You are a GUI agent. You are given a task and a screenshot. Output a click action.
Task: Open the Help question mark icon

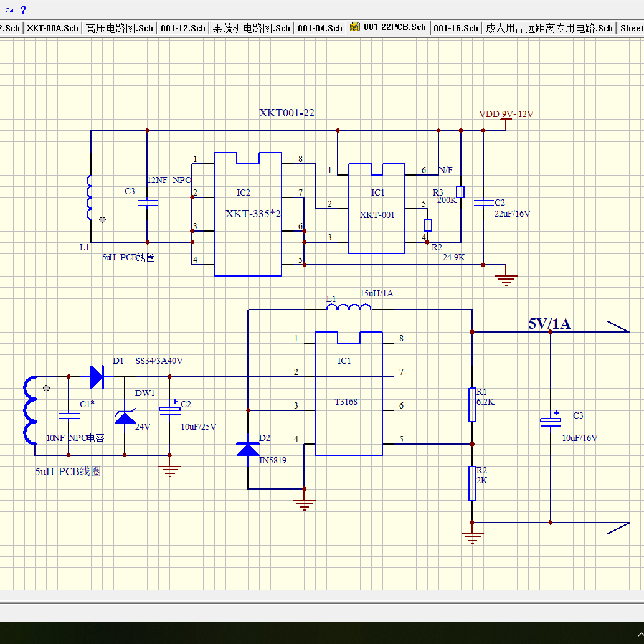coord(24,10)
